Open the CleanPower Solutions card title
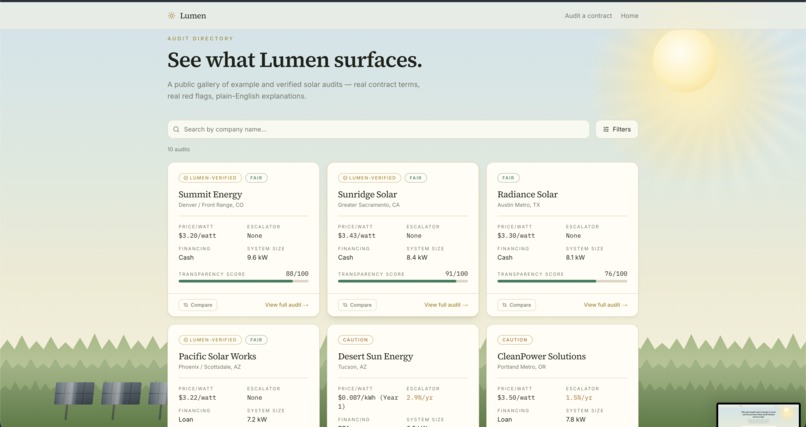The height and width of the screenshot is (427, 806). click(x=541, y=356)
